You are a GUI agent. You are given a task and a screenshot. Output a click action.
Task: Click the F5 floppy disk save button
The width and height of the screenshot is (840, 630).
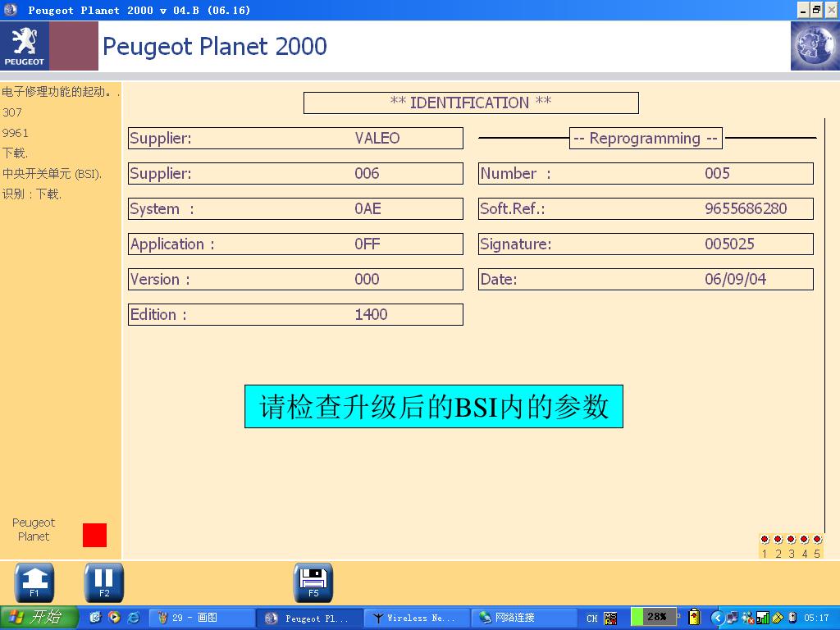[313, 582]
